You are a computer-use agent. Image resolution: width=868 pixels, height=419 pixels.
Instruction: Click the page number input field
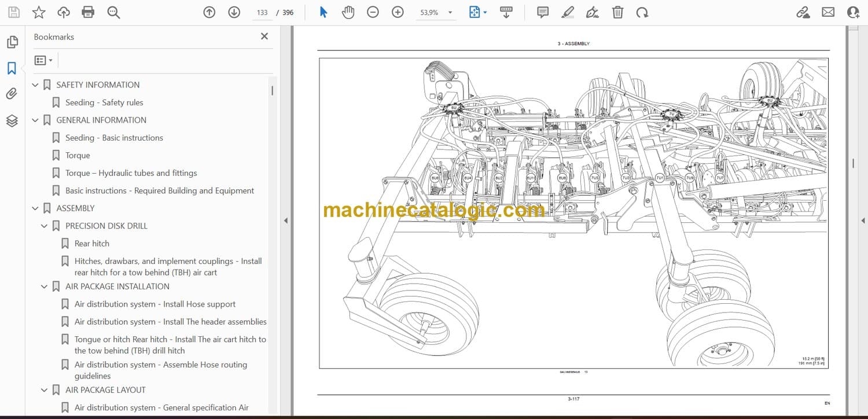pos(262,12)
